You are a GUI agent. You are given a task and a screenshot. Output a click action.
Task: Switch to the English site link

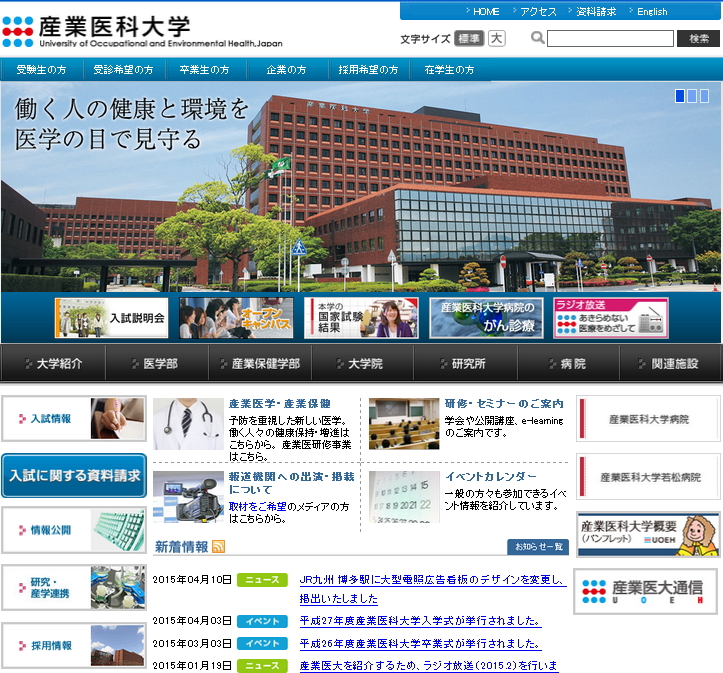651,12
